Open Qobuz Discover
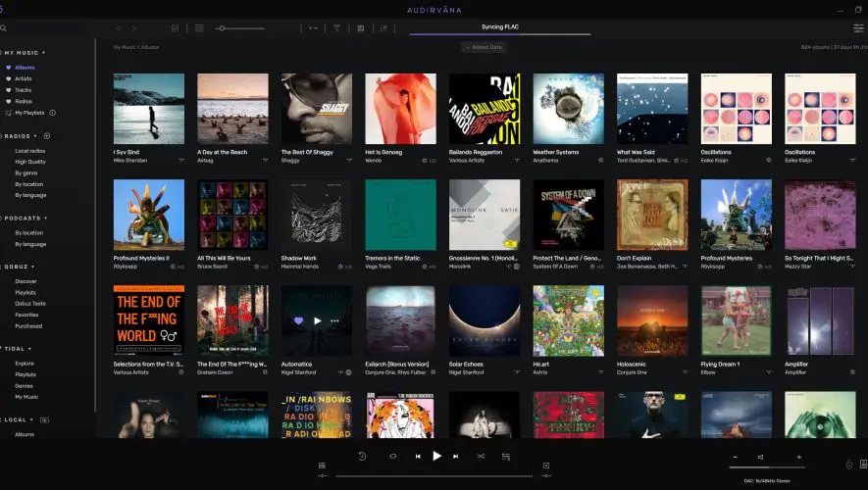The image size is (868, 490). tap(26, 281)
